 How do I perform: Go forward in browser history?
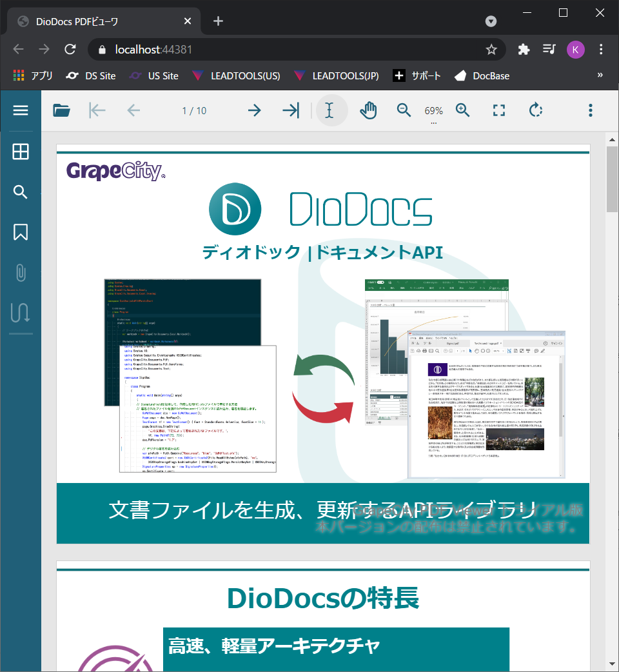click(44, 49)
